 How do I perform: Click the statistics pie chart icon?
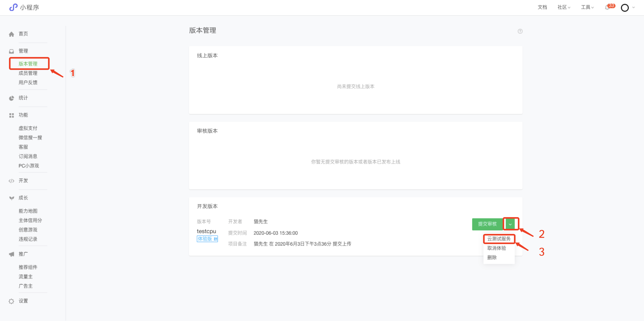point(12,98)
